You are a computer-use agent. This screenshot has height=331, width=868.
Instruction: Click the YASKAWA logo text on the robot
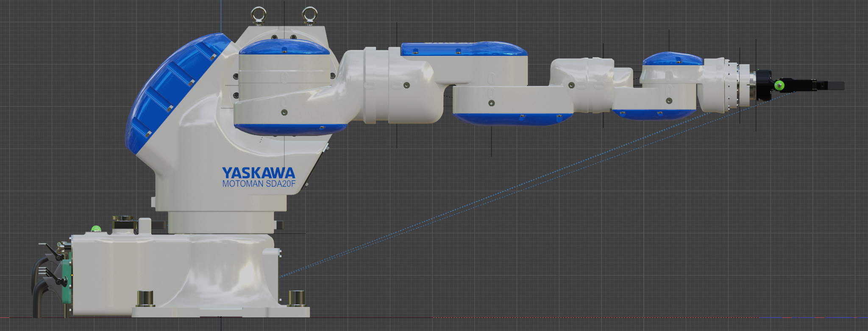pyautogui.click(x=259, y=173)
